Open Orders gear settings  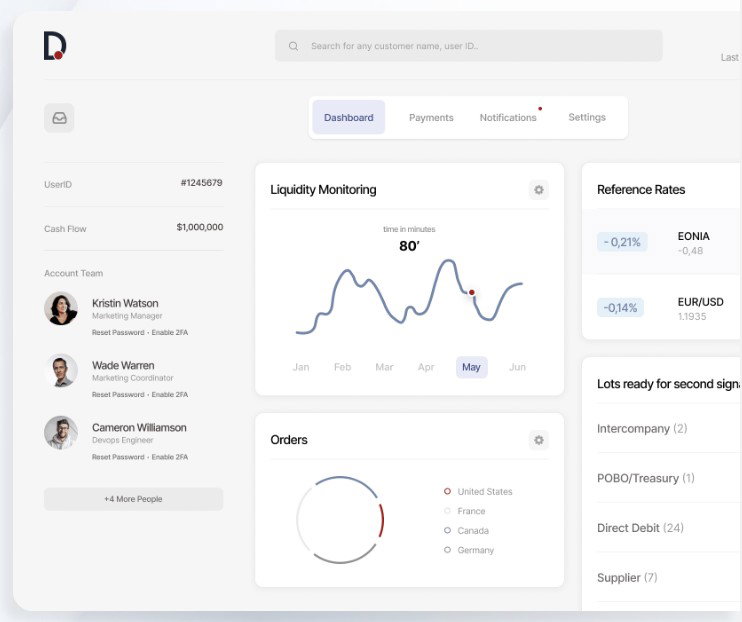click(539, 440)
